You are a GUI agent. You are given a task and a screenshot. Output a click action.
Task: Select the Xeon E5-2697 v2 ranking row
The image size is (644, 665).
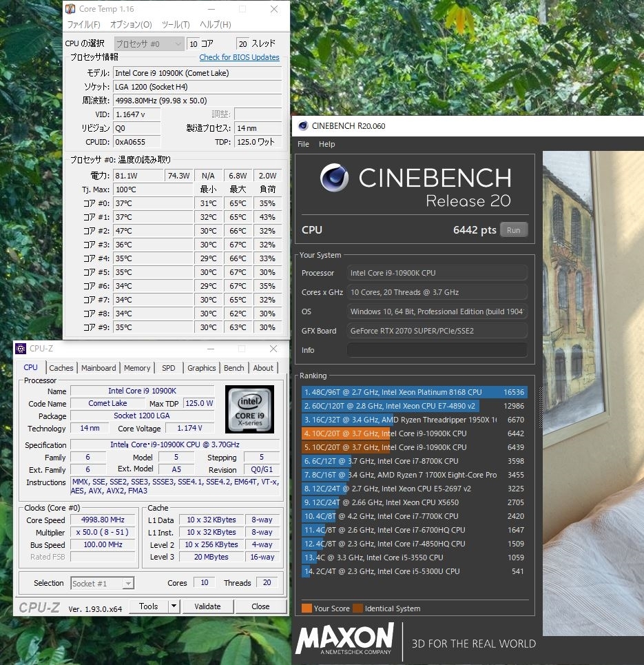click(x=414, y=489)
